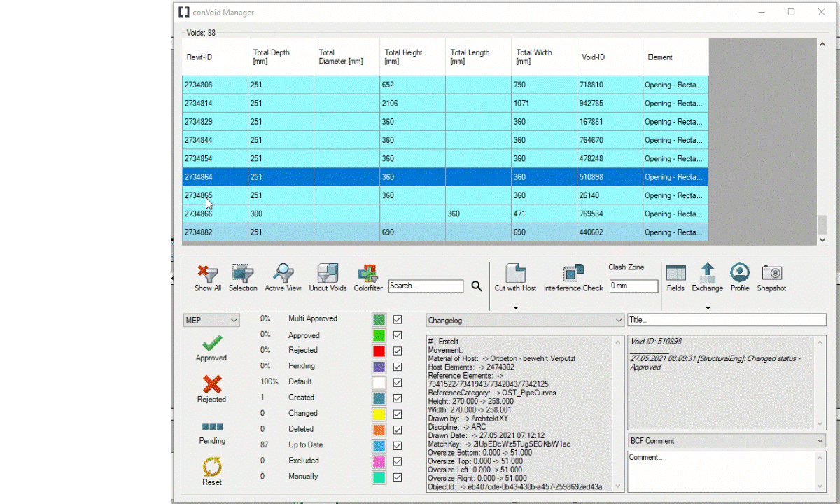Select row with Revit-ID 2734814
Image resolution: width=840 pixels, height=504 pixels.
(445, 103)
